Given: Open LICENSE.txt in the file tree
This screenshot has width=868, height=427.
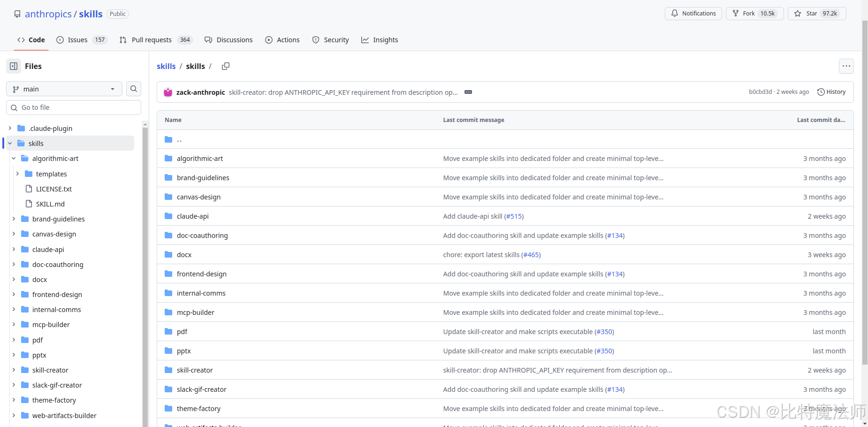Looking at the screenshot, I should 54,189.
